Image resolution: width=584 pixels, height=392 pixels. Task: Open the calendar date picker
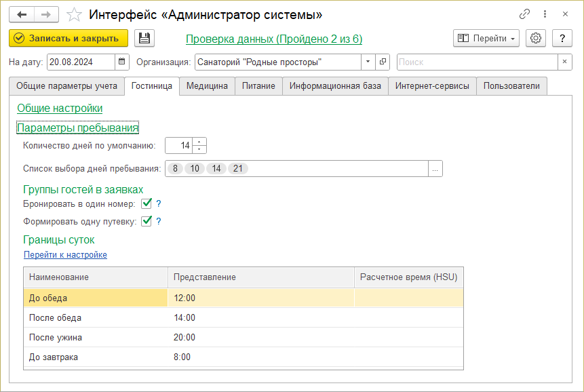(x=122, y=62)
